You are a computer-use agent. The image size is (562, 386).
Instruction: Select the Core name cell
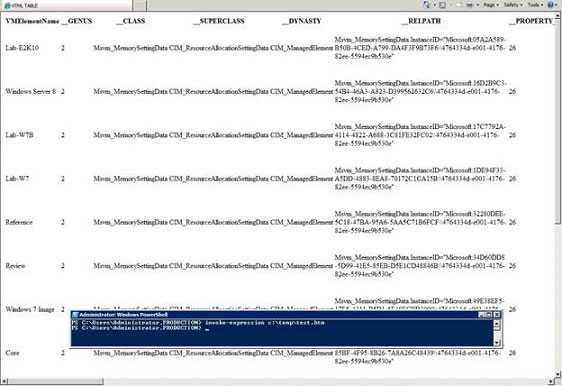click(x=12, y=353)
